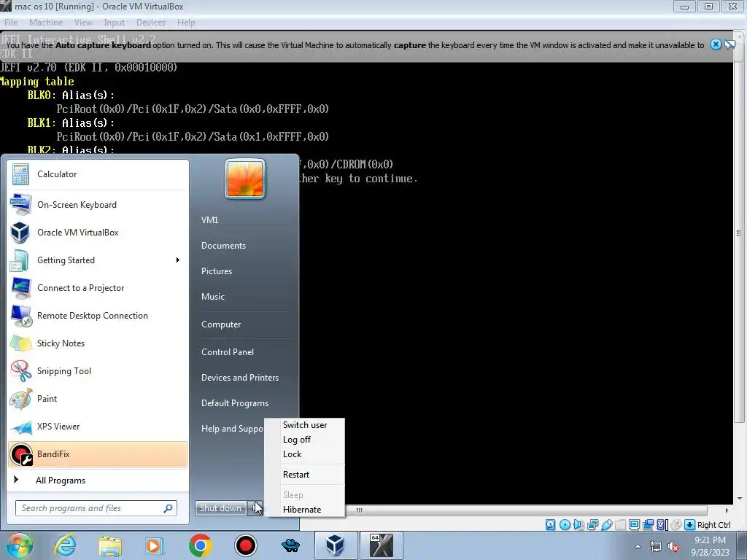Click the CPU virtualization V status icon
Viewport: 747px width, 560px height.
pyautogui.click(x=662, y=525)
